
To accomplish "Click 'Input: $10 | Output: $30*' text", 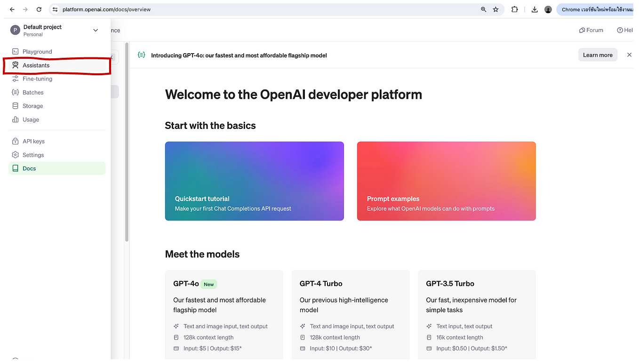I will click(x=341, y=348).
